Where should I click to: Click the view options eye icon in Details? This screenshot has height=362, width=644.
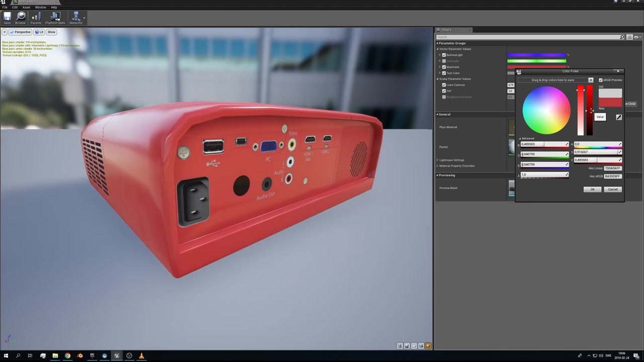pos(635,37)
